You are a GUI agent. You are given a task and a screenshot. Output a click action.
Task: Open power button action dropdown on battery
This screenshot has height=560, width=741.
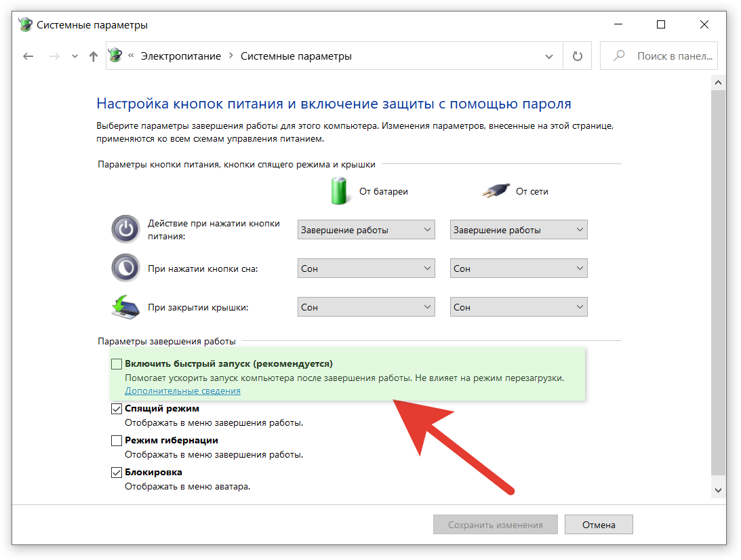pos(366,230)
